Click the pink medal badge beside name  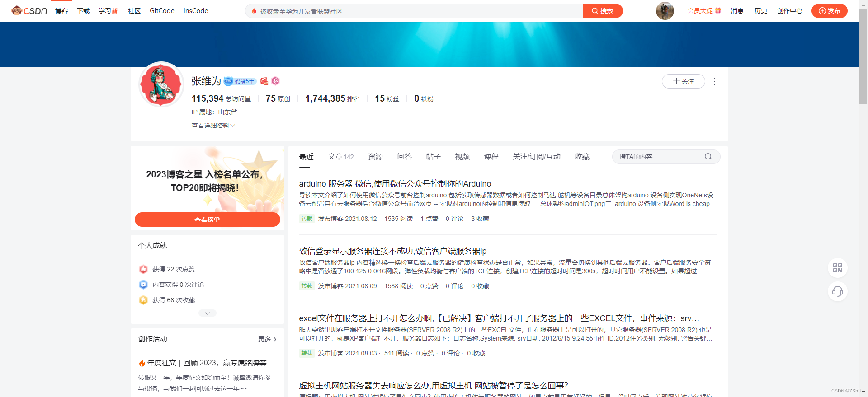click(x=275, y=81)
